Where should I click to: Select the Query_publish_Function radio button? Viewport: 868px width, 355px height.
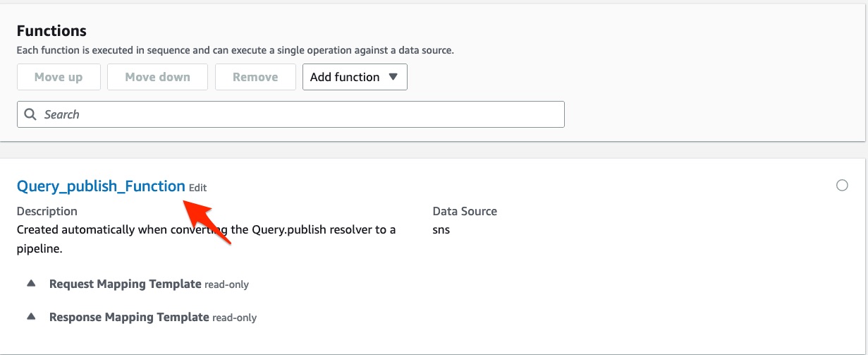click(842, 186)
